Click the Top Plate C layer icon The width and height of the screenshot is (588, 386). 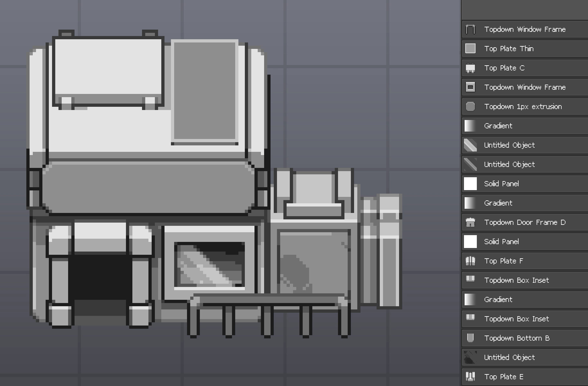pos(470,68)
